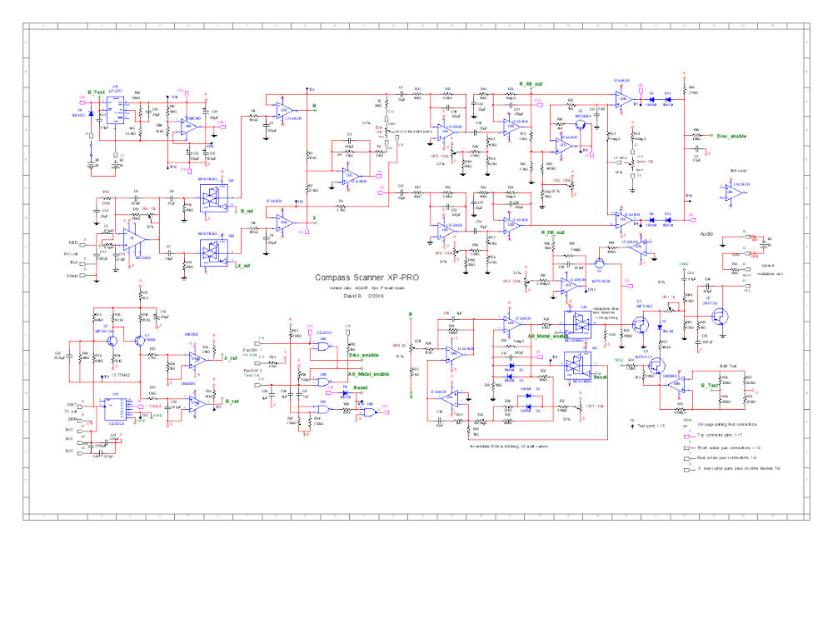Click the 'Shield' connection label

pos(72,276)
